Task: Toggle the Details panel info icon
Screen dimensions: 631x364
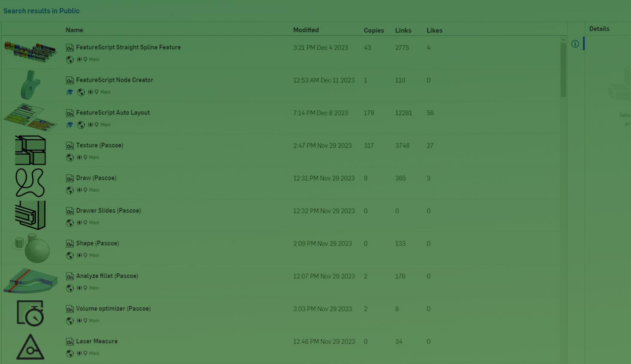Action: pos(575,44)
